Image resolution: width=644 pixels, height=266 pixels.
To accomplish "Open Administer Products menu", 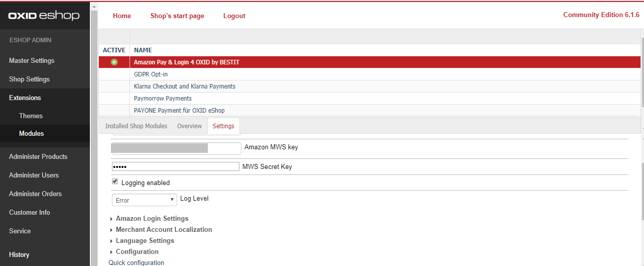I will 38,157.
